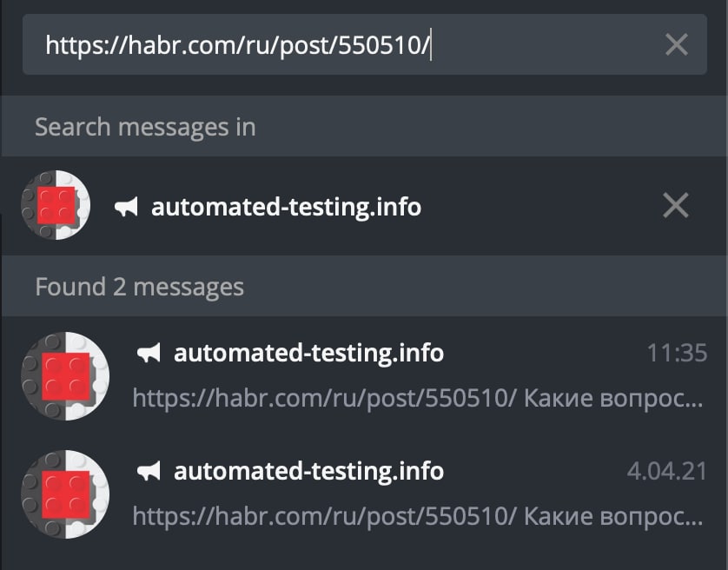Screen dimensions: 728x570
Task: Clear the search field text with X
Action: 677,44
